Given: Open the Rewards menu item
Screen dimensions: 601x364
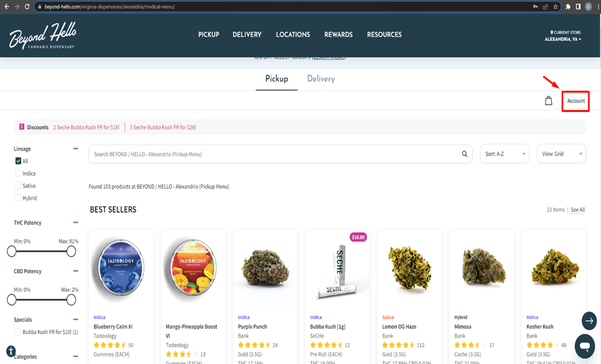Looking at the screenshot, I should point(338,35).
